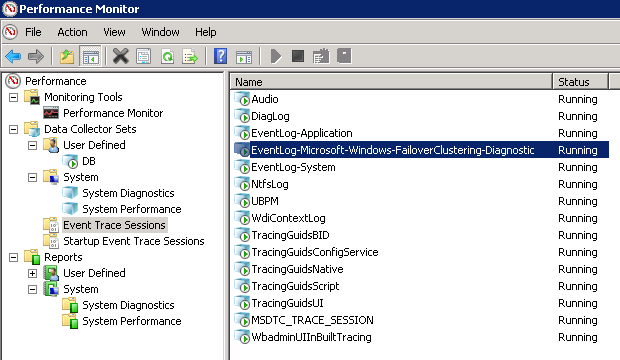
Task: Select the DB collector set
Action: [89, 161]
